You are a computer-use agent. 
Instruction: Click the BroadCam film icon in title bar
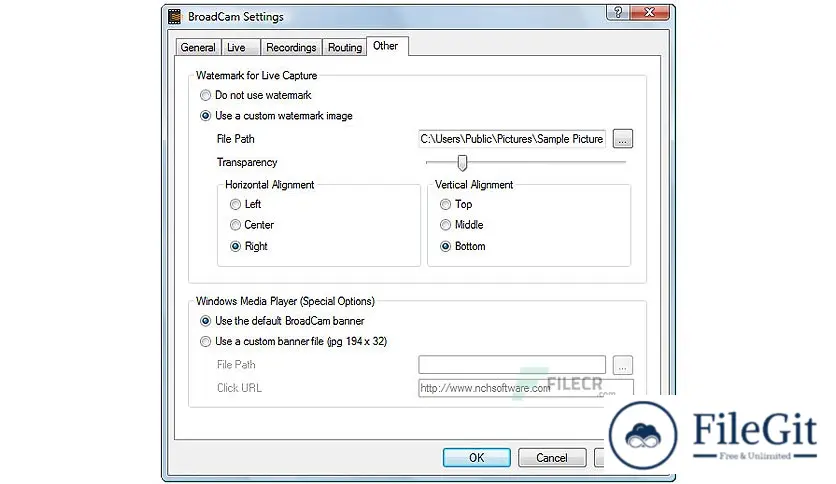[174, 17]
